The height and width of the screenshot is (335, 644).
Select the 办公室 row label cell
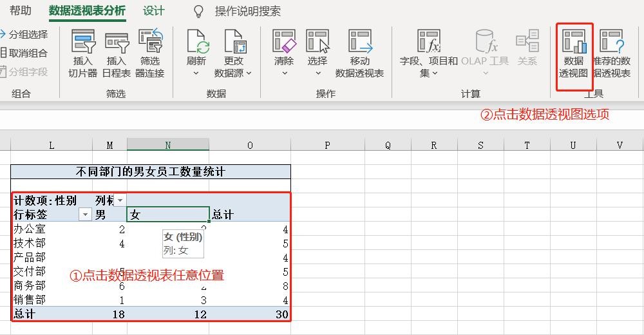tap(30, 229)
